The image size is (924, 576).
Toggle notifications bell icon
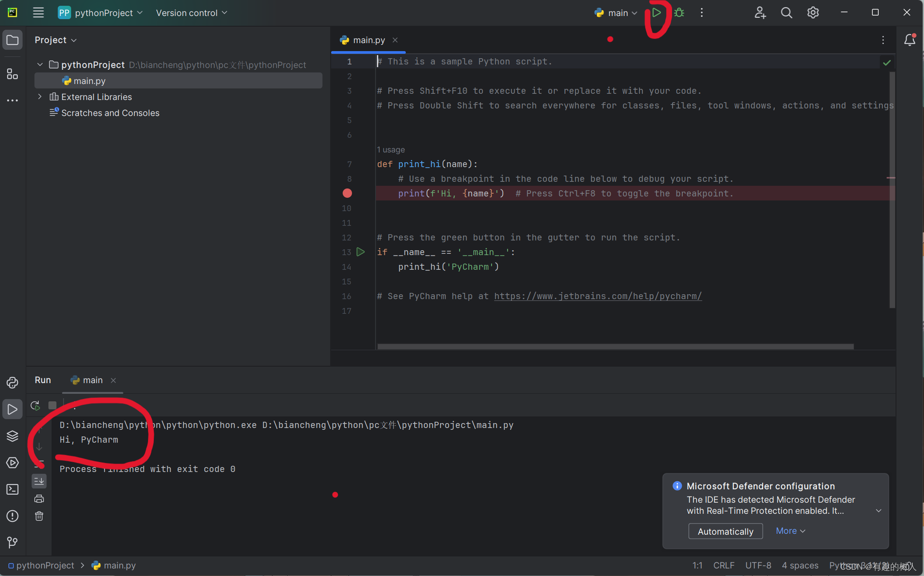(x=909, y=40)
